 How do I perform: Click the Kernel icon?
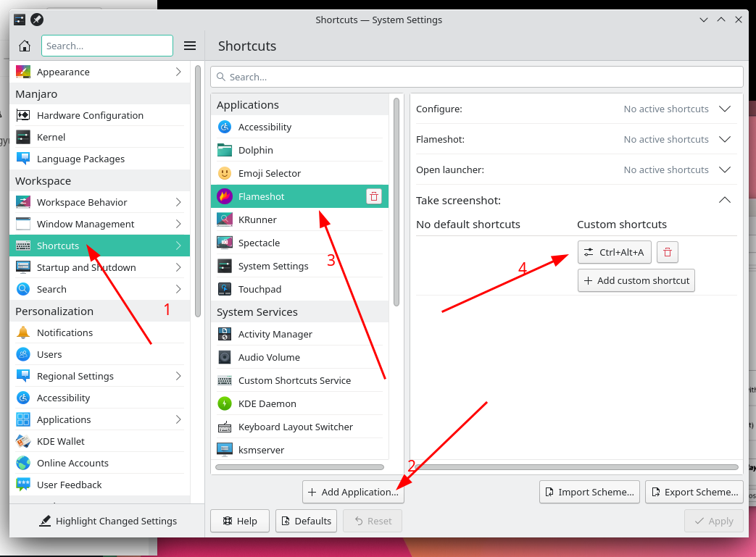coord(23,137)
